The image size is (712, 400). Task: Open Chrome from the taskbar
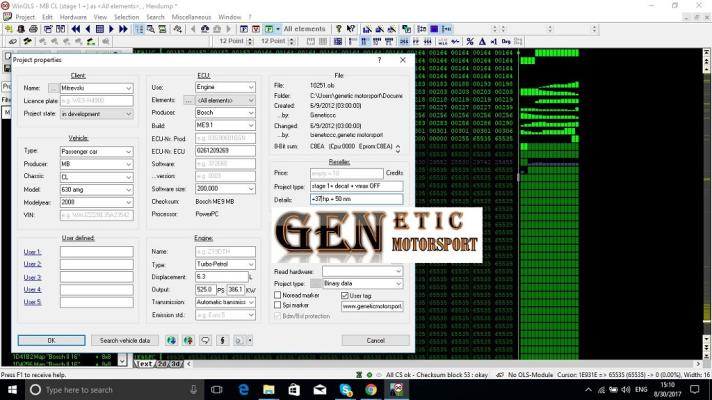(x=371, y=389)
